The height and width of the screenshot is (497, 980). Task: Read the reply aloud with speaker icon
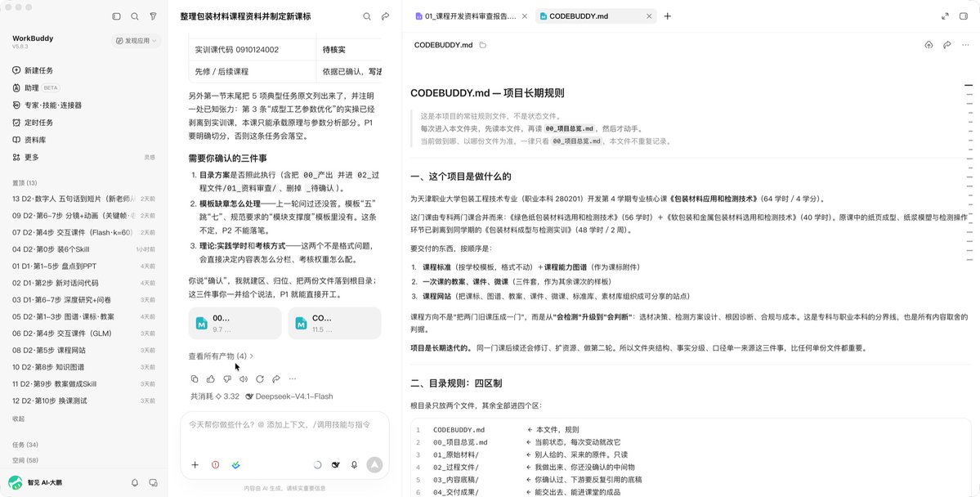pos(243,378)
